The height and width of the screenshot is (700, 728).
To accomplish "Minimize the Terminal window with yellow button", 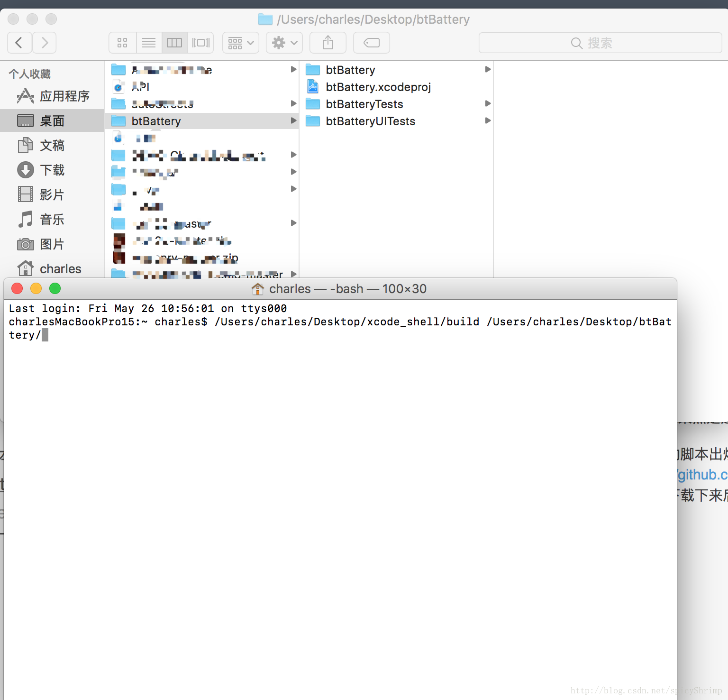I will (x=36, y=288).
